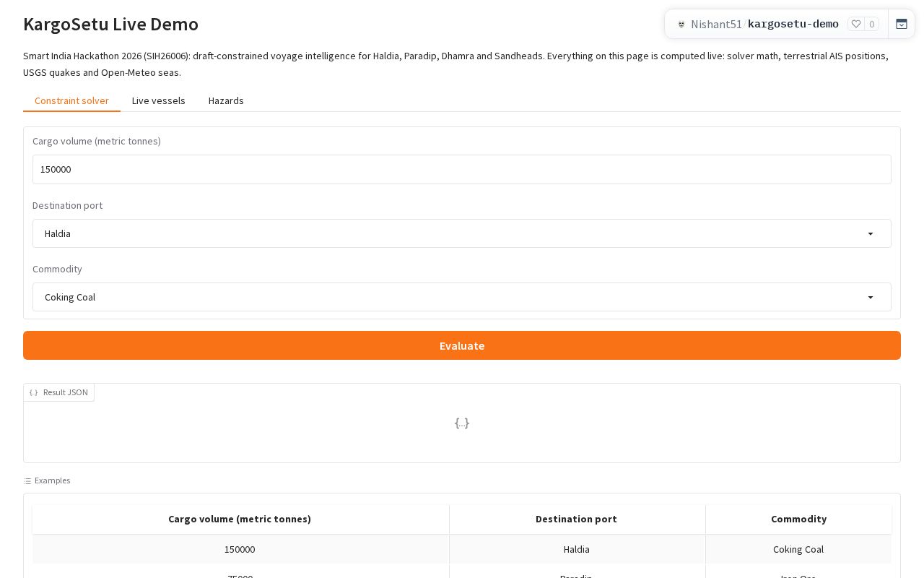924x578 pixels.
Task: Switch to the Constraint solver tab
Action: click(71, 100)
